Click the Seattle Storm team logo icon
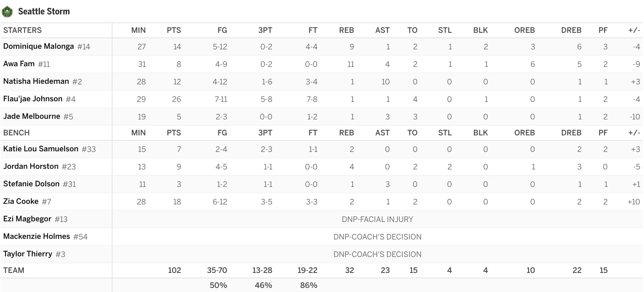This screenshot has height=292, width=644. point(7,12)
